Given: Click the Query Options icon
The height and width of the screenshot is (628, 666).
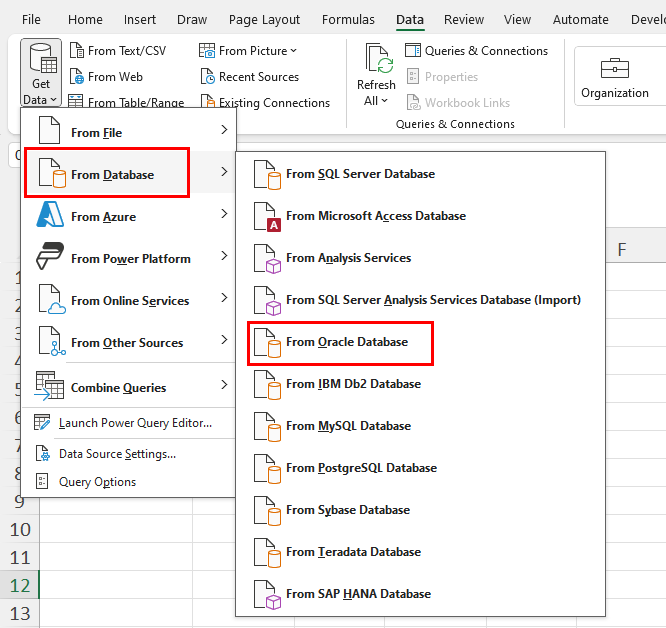Looking at the screenshot, I should tap(42, 481).
